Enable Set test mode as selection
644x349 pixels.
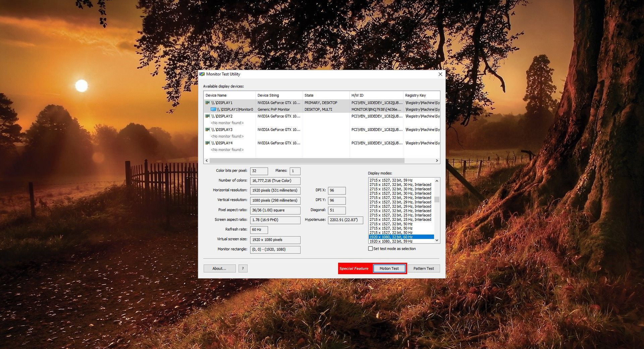pos(370,249)
